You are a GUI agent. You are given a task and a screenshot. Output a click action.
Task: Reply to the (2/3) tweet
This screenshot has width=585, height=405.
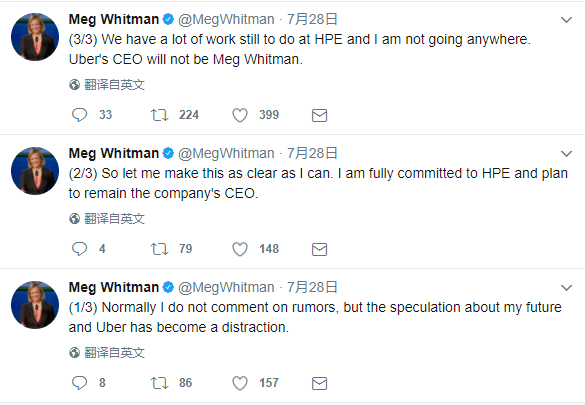point(79,249)
